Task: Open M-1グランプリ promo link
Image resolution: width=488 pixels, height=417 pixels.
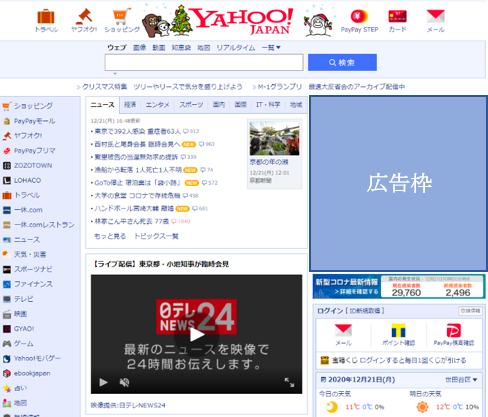Action: pyautogui.click(x=280, y=87)
